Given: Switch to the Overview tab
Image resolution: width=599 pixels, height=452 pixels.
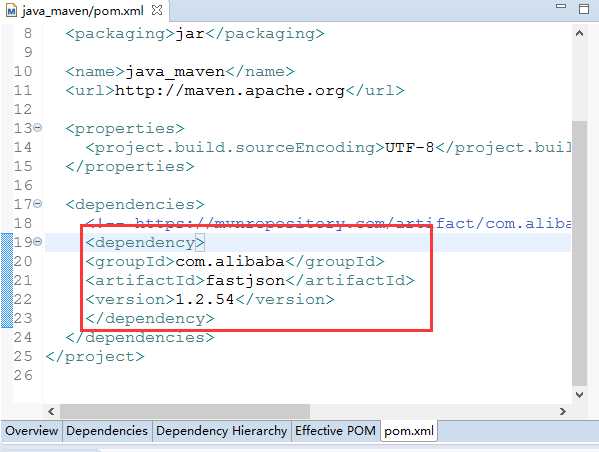Looking at the screenshot, I should click(x=32, y=431).
